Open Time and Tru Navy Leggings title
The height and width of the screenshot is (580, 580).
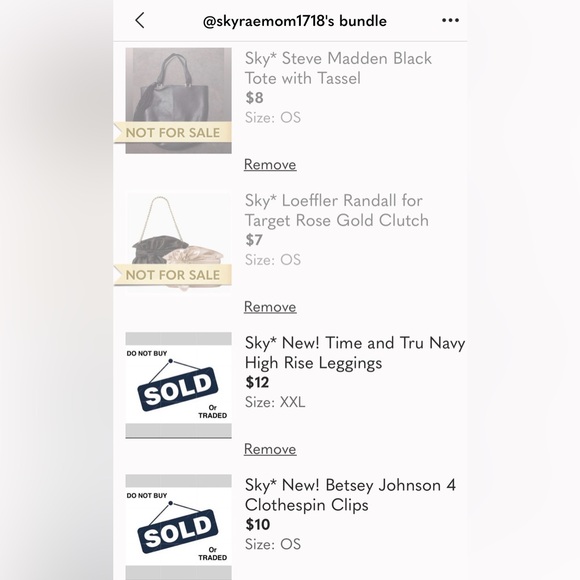[355, 353]
